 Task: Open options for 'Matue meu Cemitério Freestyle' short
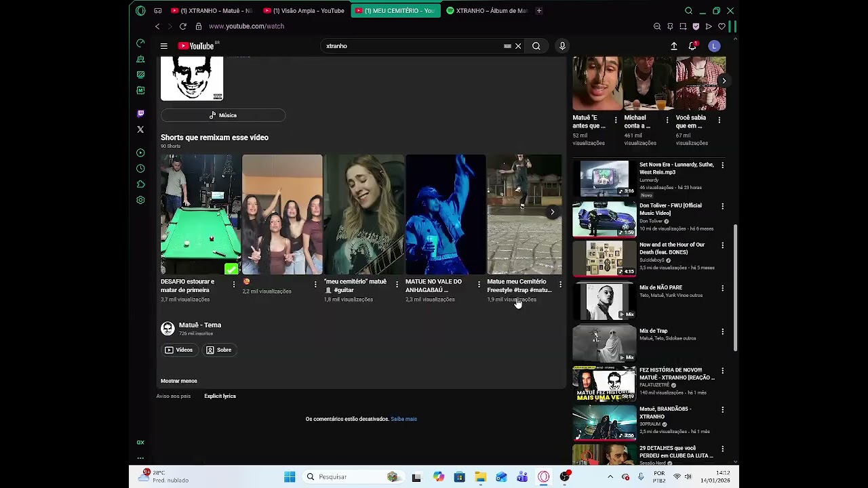coord(560,285)
